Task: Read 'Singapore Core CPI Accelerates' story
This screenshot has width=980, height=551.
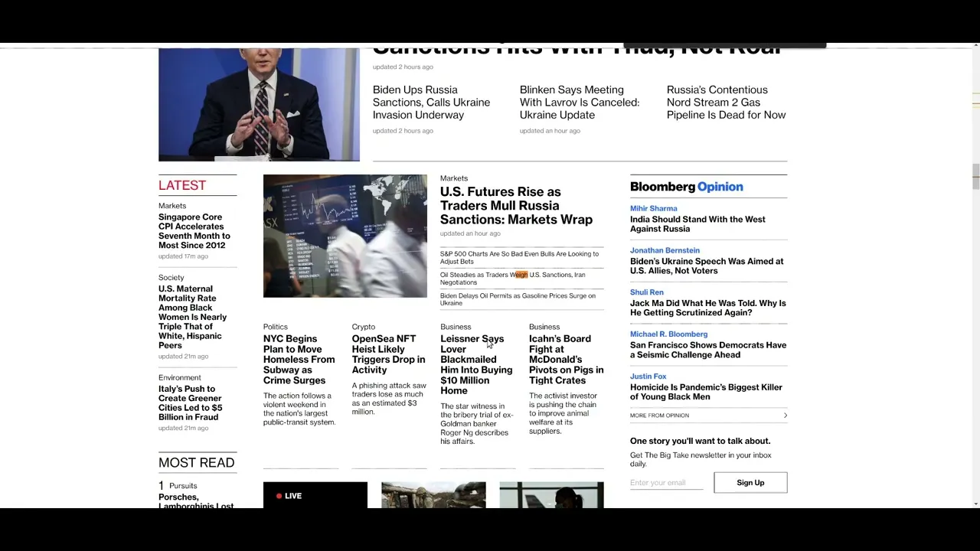Action: click(194, 231)
